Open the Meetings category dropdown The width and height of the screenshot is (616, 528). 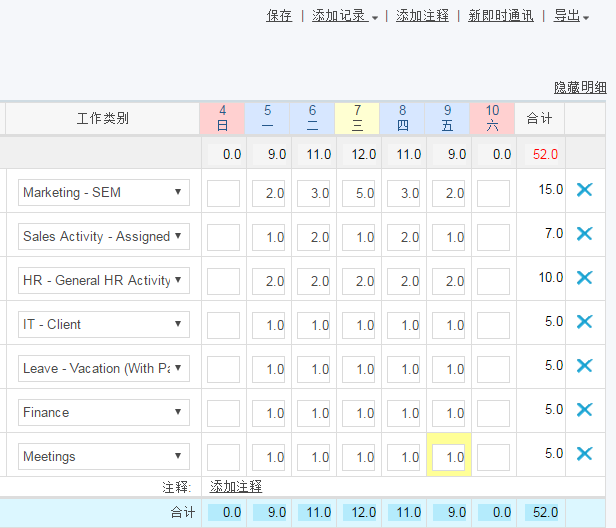click(x=104, y=457)
